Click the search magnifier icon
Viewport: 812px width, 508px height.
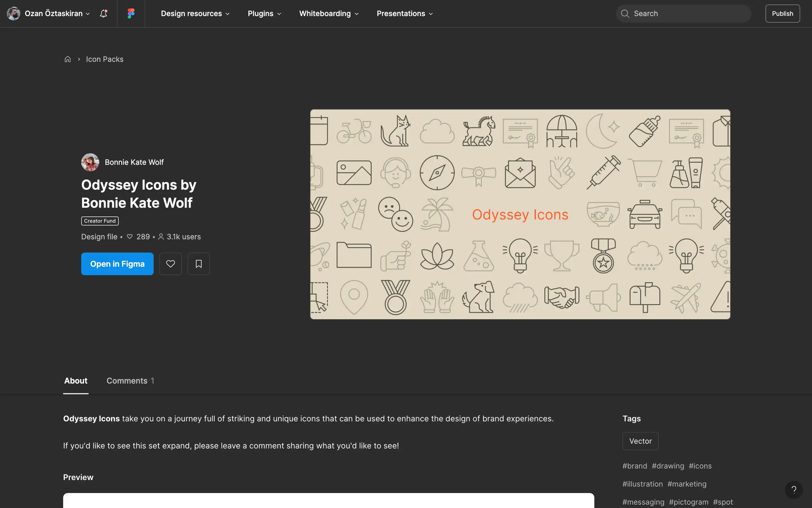[x=625, y=14]
